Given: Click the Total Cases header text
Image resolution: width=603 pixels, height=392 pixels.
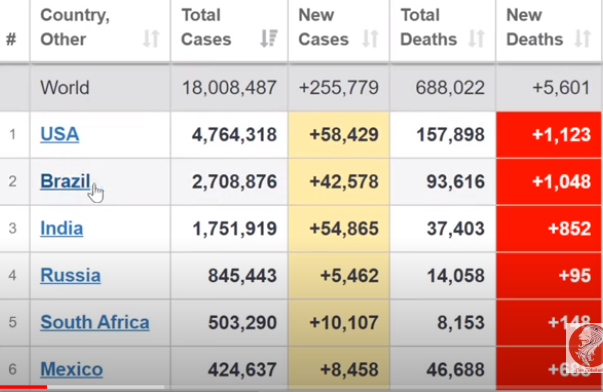Looking at the screenshot, I should tap(206, 27).
